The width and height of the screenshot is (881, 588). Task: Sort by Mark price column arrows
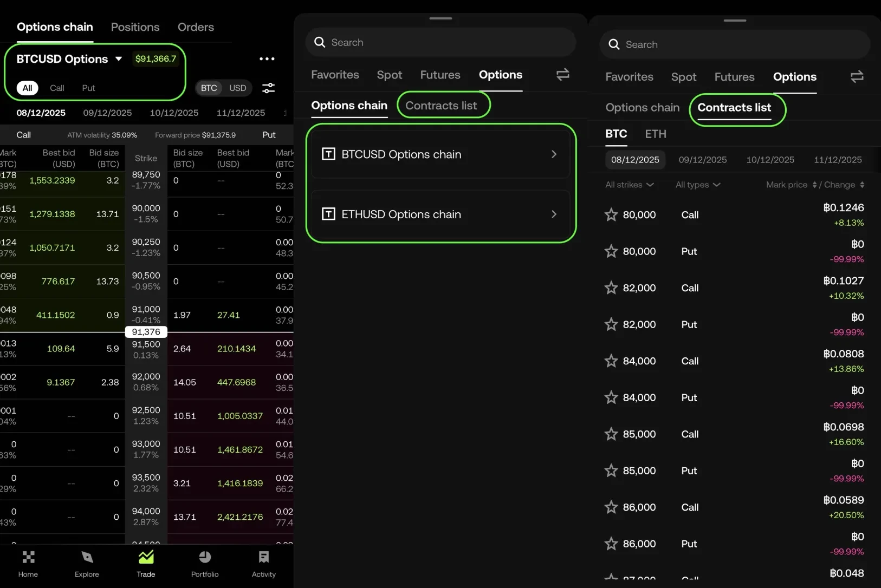click(x=814, y=185)
